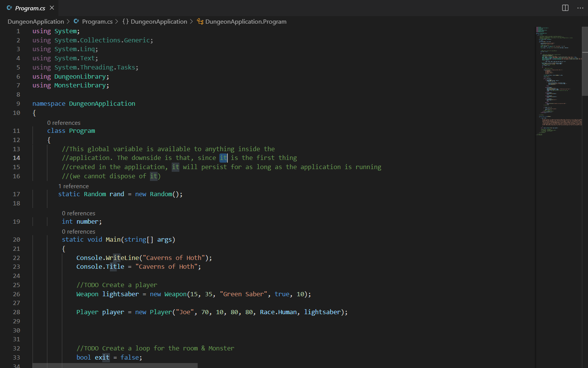Click '0 references' above the Main method
Image resolution: width=588 pixels, height=368 pixels.
(79, 231)
